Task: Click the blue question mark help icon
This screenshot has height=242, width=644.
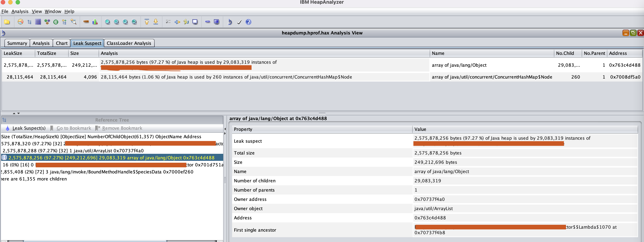Action: click(x=248, y=22)
